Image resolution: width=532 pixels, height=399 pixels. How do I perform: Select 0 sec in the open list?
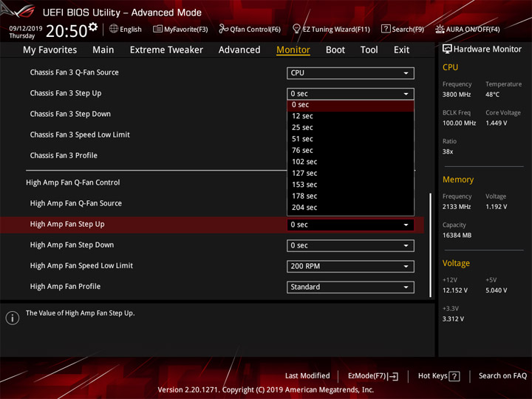[350, 105]
